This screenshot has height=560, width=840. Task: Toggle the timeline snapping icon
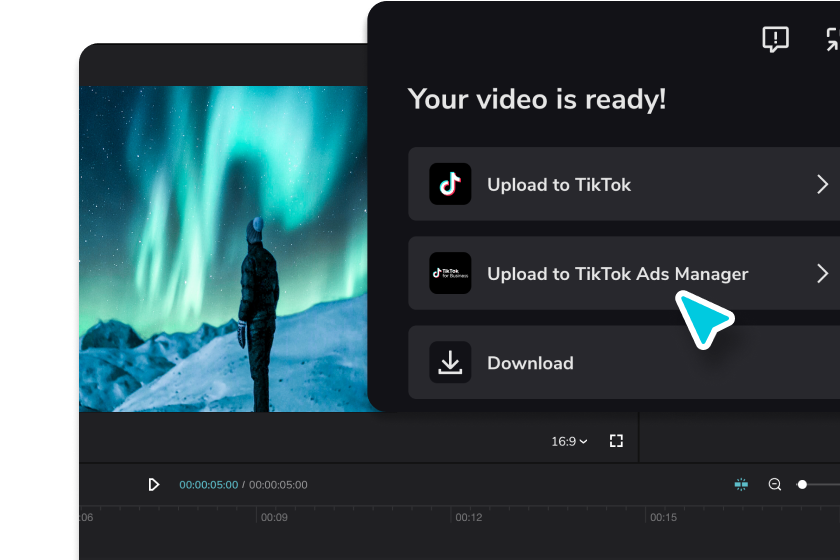(x=741, y=484)
